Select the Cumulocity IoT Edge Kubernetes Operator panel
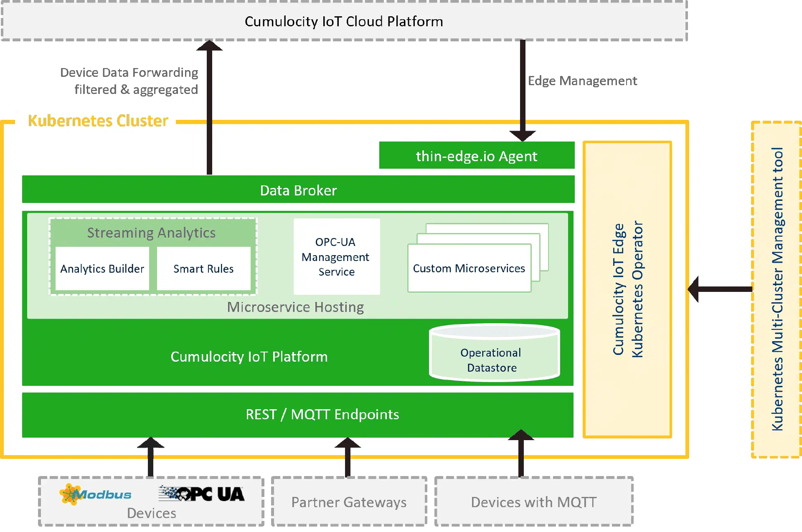 click(x=627, y=289)
